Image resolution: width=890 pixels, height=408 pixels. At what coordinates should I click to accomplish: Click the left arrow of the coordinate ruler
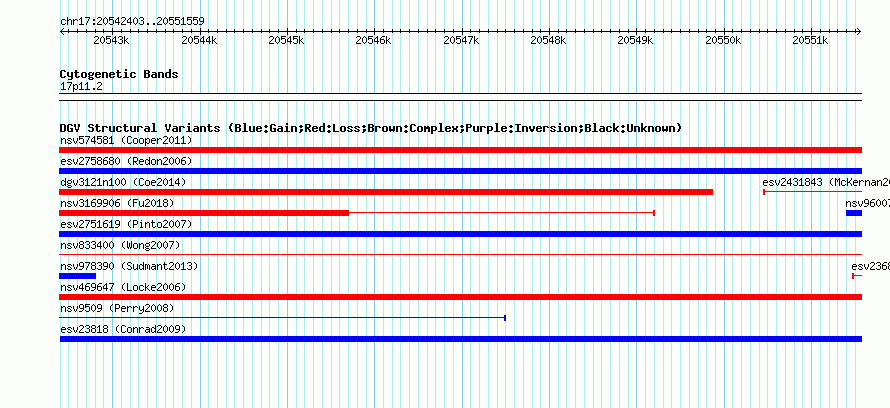point(62,32)
